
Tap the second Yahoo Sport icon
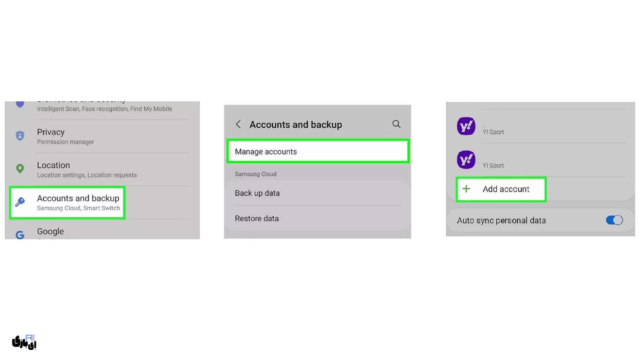click(x=466, y=160)
